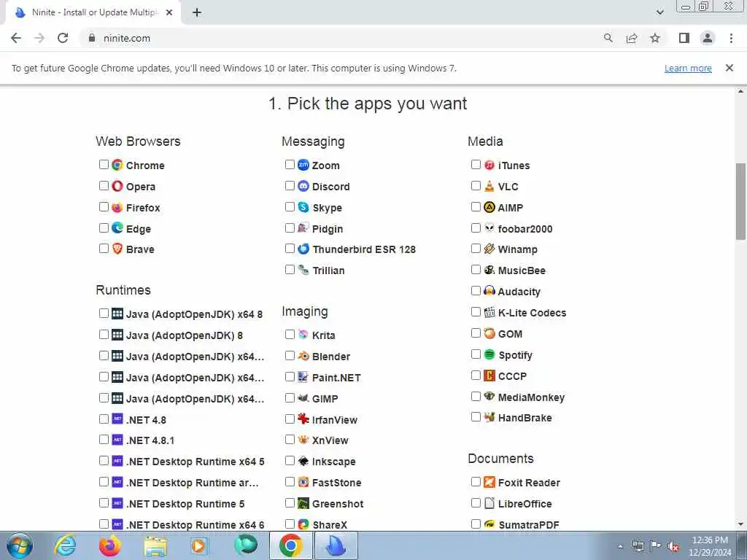Image resolution: width=747 pixels, height=560 pixels.
Task: Click the Thunderbird ESR 128 icon
Action: [x=303, y=249]
